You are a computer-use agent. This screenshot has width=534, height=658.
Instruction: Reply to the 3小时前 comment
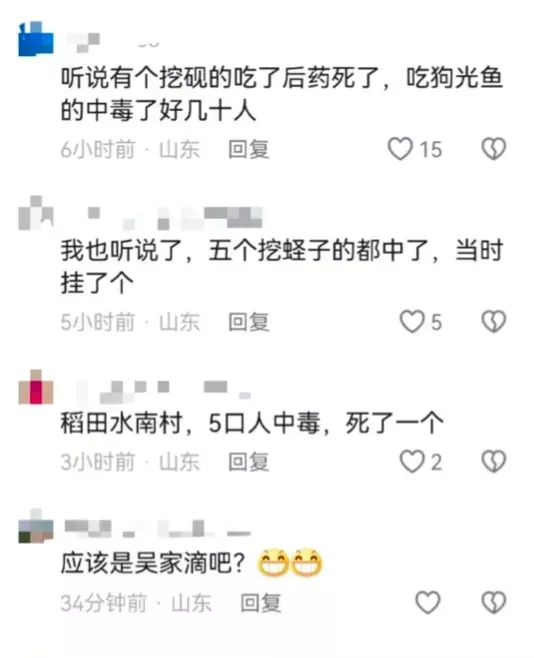(248, 462)
